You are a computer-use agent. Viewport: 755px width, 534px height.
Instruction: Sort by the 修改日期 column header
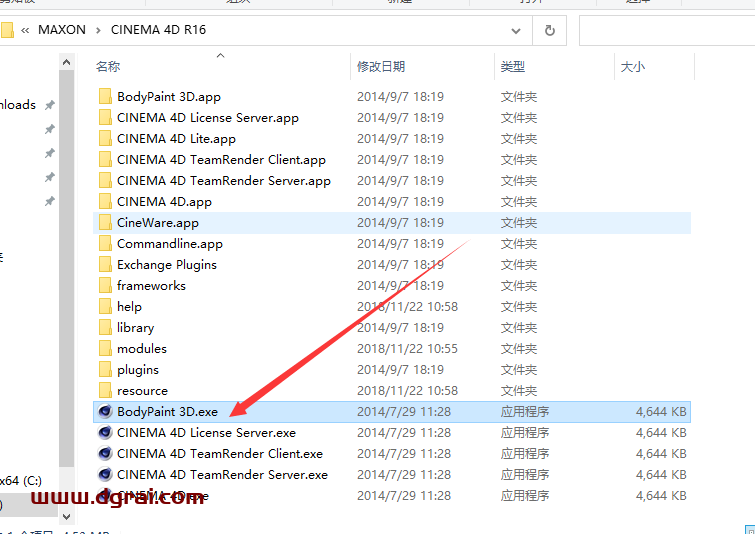381,66
